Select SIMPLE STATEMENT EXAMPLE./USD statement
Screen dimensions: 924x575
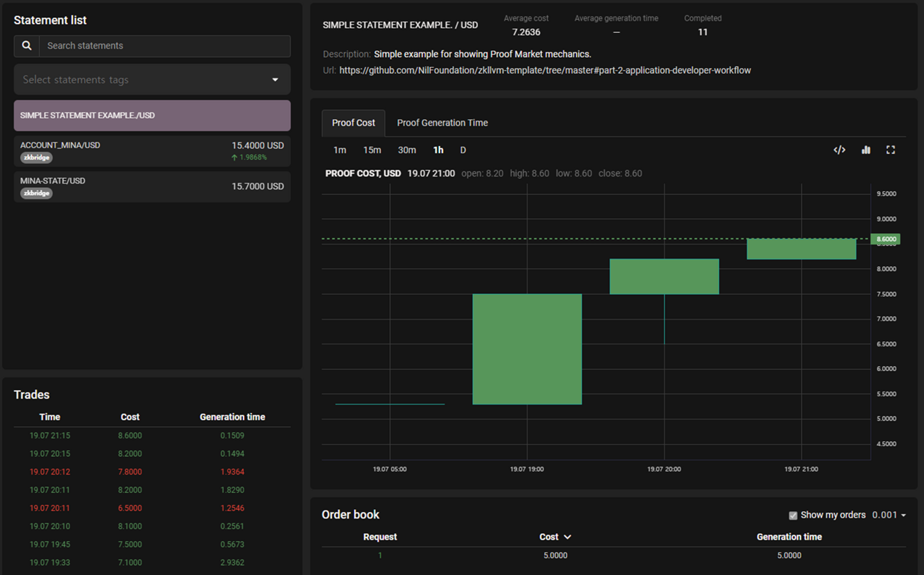[x=152, y=116]
